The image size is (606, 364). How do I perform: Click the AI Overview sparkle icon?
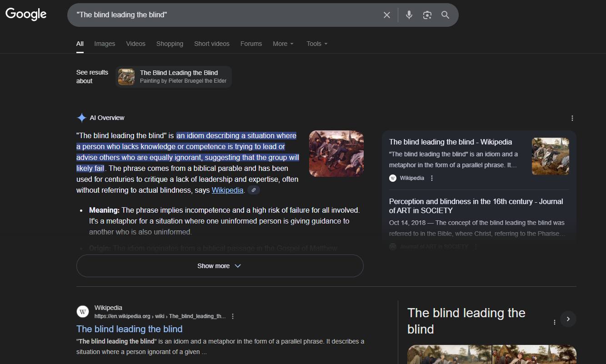(81, 118)
